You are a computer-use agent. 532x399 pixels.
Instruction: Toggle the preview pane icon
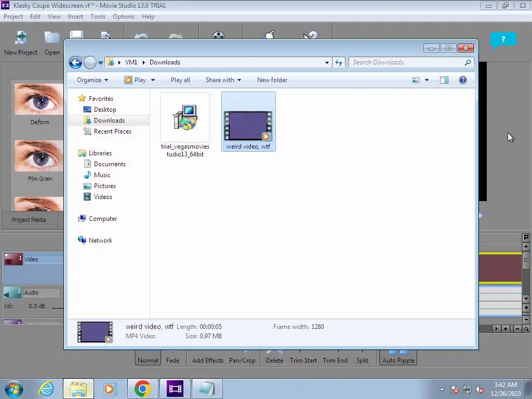point(444,80)
